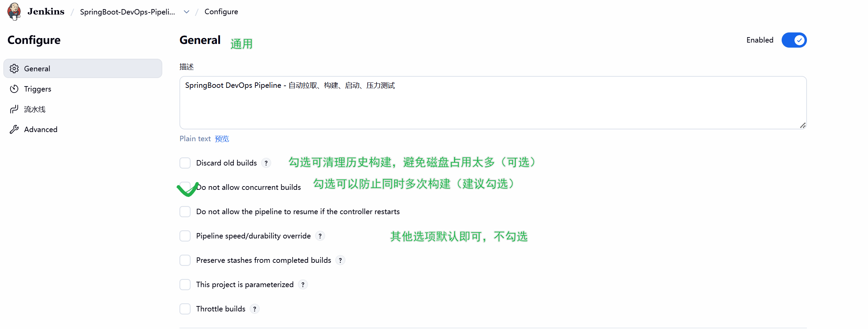Click the This project is parameterized label
This screenshot has height=329, width=868.
[x=245, y=284]
